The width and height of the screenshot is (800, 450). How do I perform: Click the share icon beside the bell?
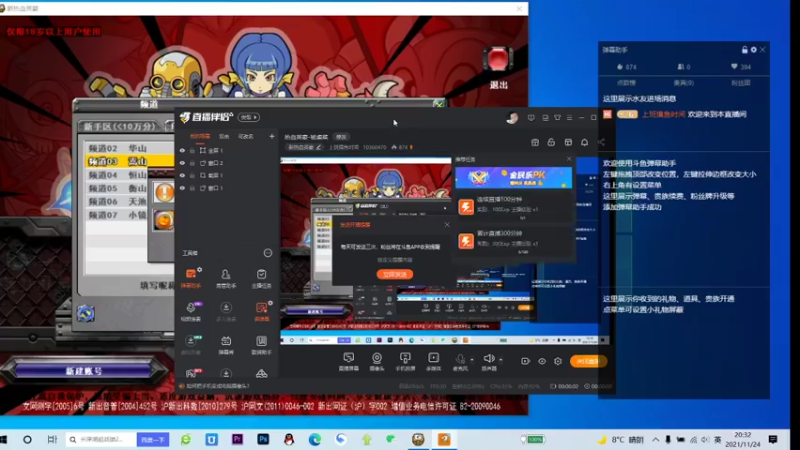tap(602, 142)
